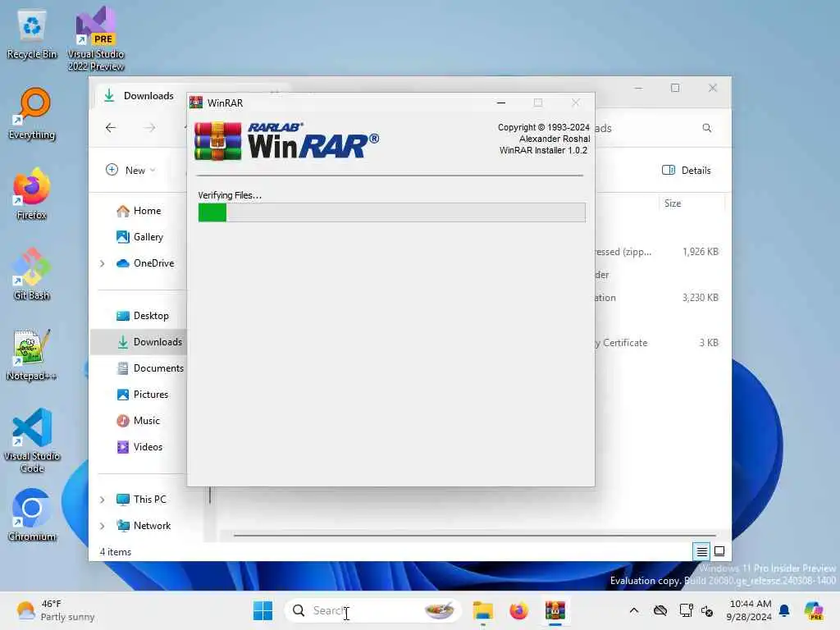The width and height of the screenshot is (840, 630).
Task: Open Copilot preview icon in taskbar
Action: [x=814, y=610]
